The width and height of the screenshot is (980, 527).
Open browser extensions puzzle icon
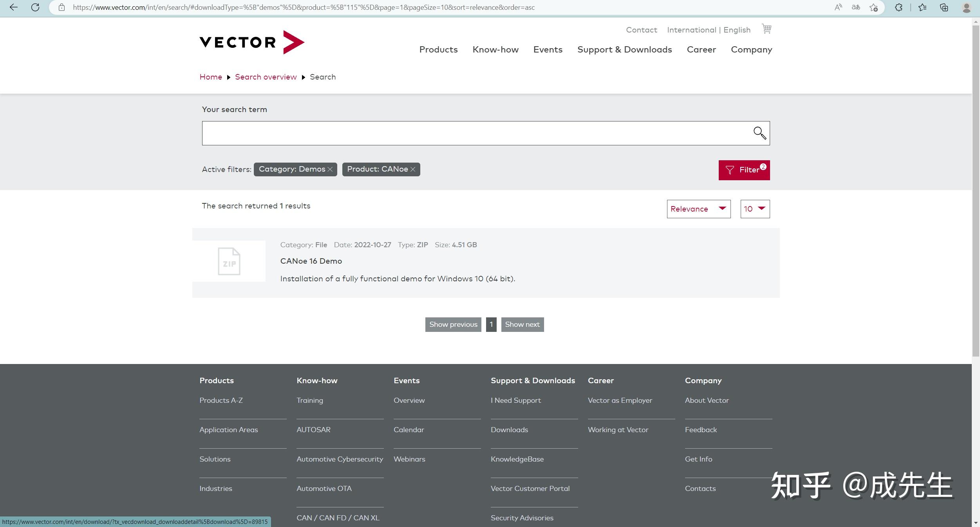899,7
